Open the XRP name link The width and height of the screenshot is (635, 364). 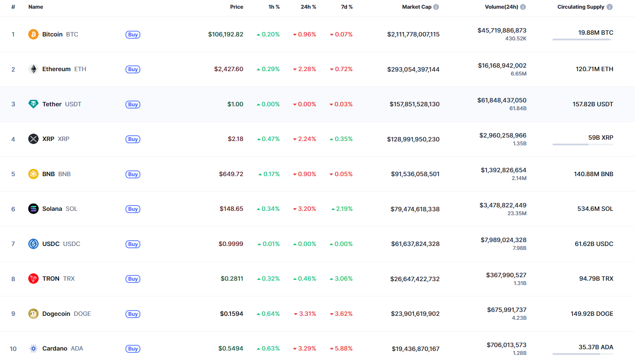pyautogui.click(x=56, y=139)
